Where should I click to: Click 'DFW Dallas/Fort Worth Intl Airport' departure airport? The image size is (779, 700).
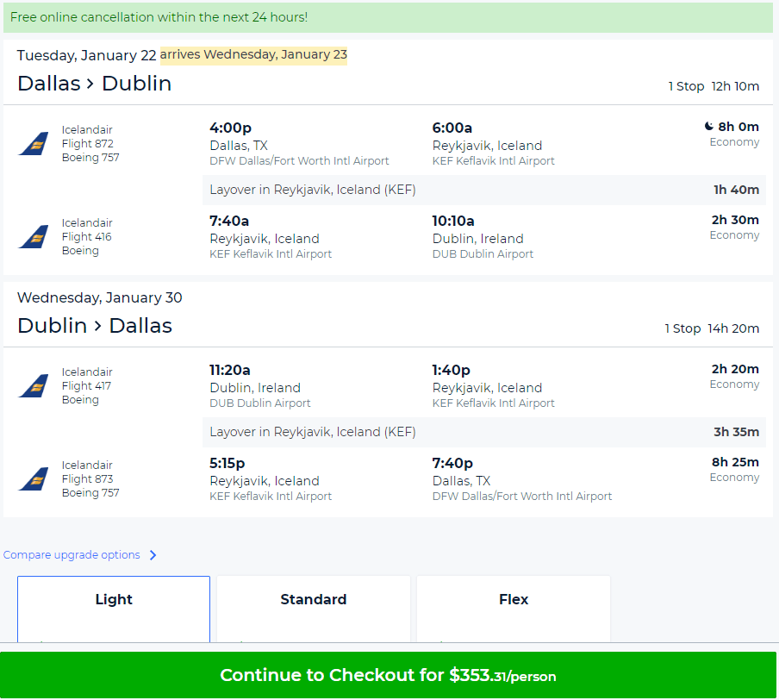(299, 161)
